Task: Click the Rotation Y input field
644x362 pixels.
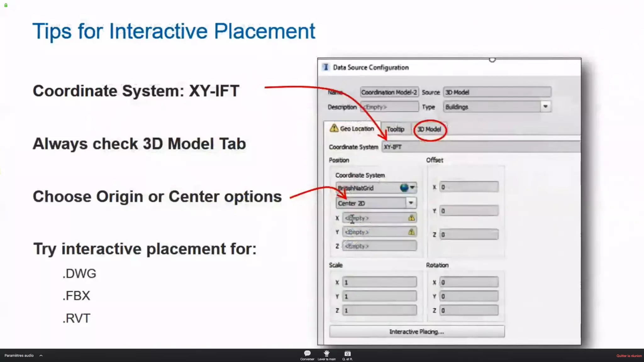Action: point(469,296)
